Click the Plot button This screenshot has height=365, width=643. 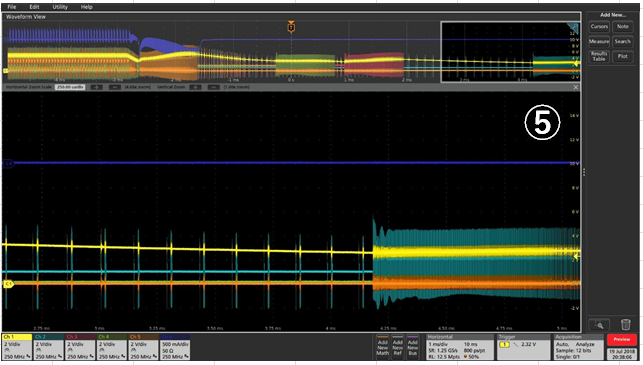622,56
